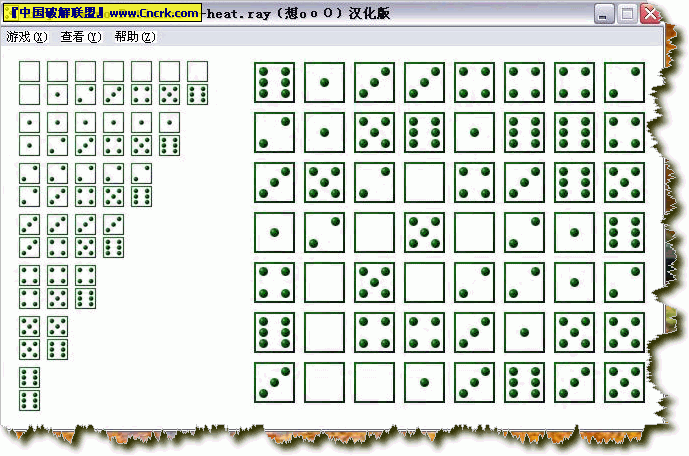This screenshot has height=456, width=689.
Task: Click the one-pip cell in the grid's fifth row
Action: [574, 282]
